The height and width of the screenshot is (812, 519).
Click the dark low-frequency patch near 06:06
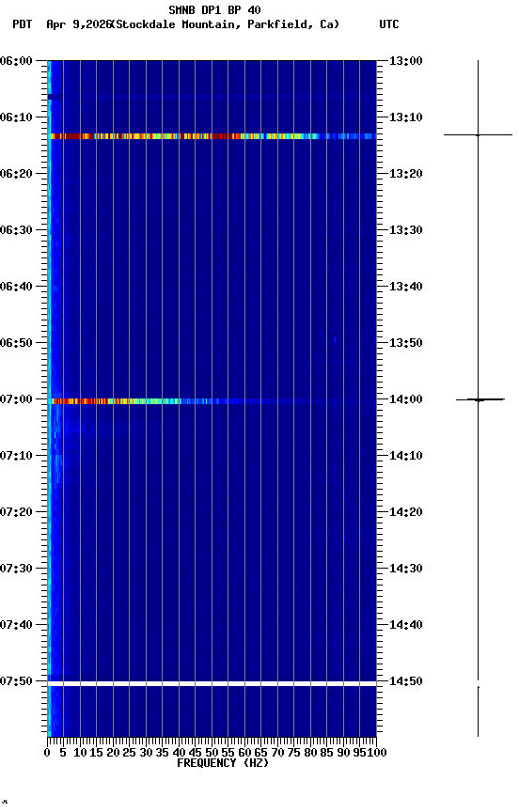point(54,97)
